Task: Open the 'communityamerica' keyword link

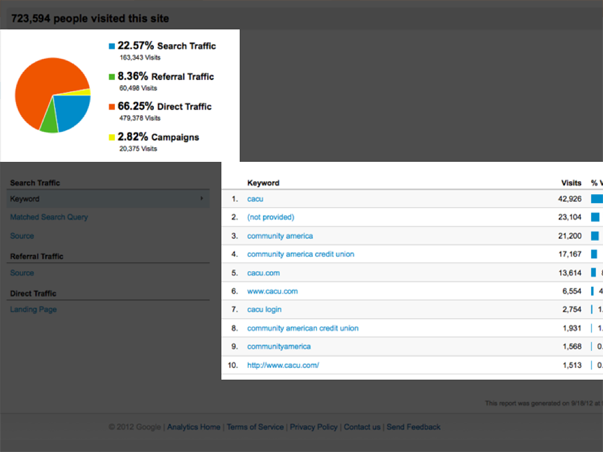Action: (279, 347)
